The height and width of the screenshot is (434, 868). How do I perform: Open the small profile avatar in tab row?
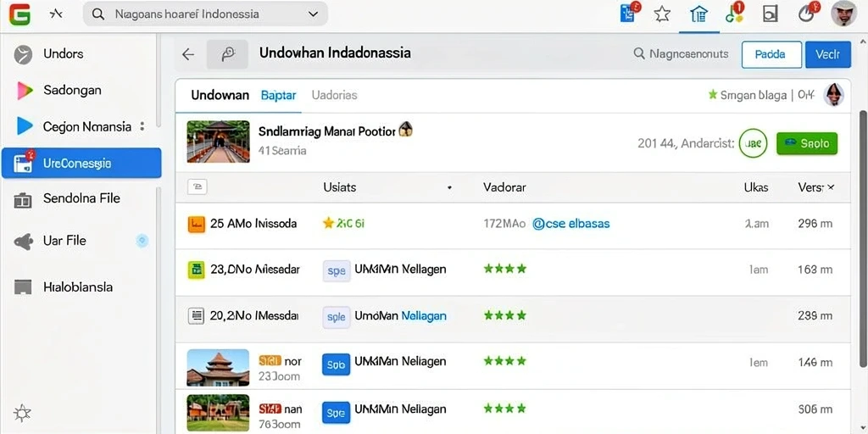click(834, 95)
